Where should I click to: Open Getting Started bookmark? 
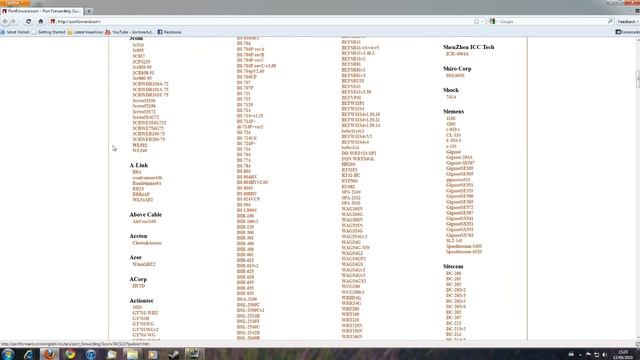coord(49,32)
